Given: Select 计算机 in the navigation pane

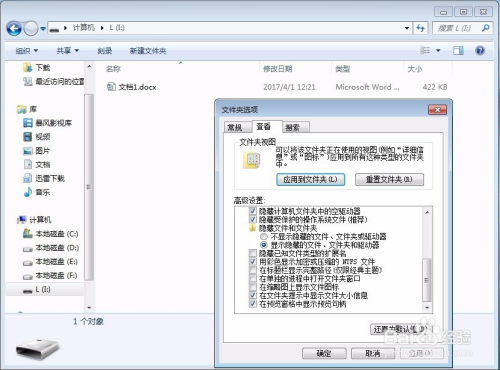Looking at the screenshot, I should (34, 220).
